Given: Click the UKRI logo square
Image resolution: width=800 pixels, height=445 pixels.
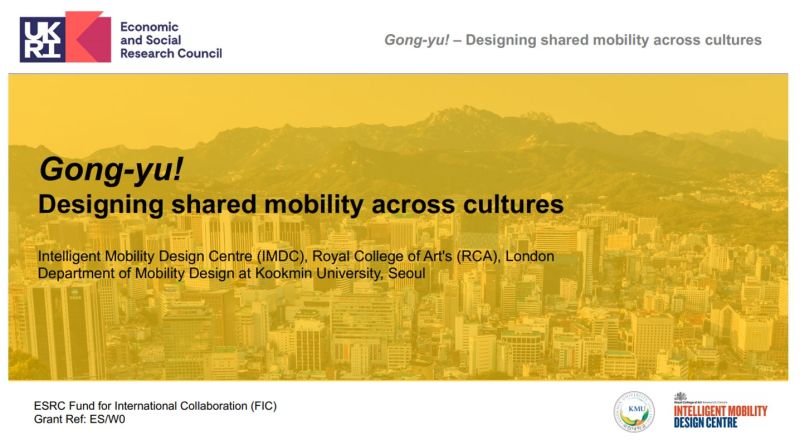Looking at the screenshot, I should pyautogui.click(x=42, y=39).
